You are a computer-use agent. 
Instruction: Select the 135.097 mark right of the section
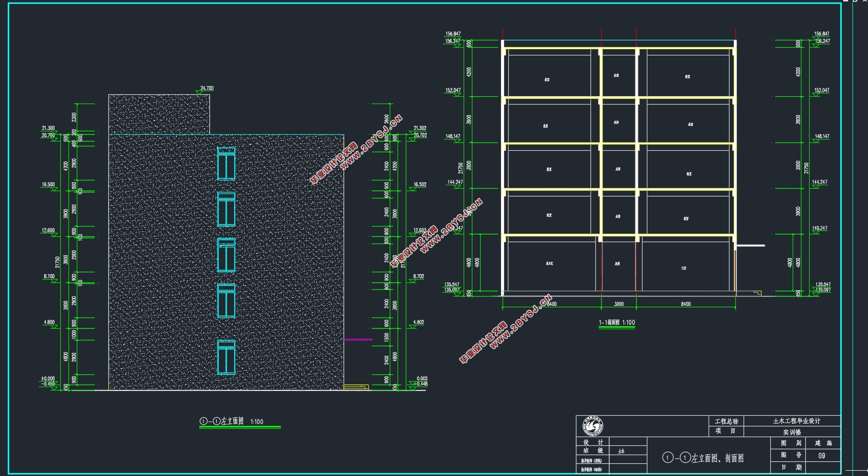coord(823,290)
